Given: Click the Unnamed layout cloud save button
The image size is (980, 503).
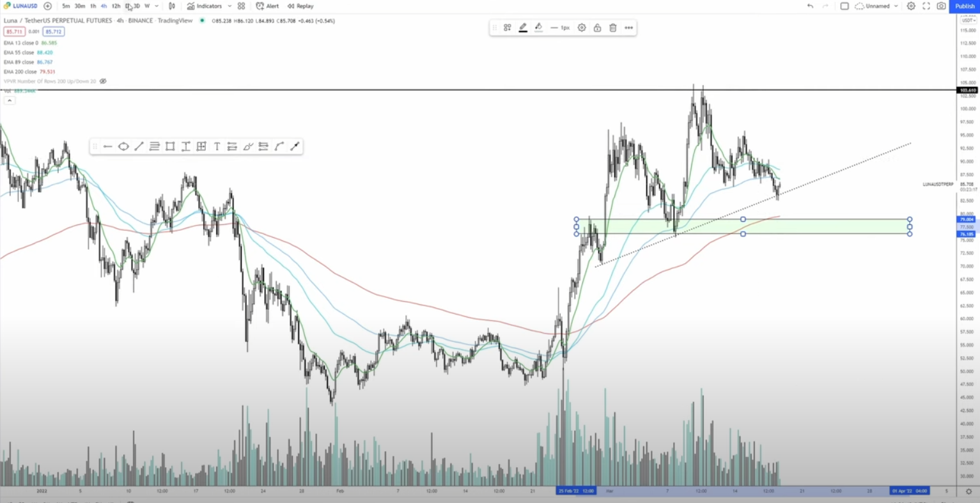Looking at the screenshot, I should pyautogui.click(x=873, y=6).
